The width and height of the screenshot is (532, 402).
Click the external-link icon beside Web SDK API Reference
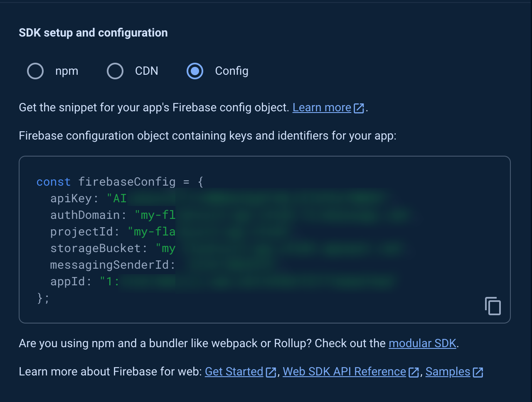(x=414, y=373)
